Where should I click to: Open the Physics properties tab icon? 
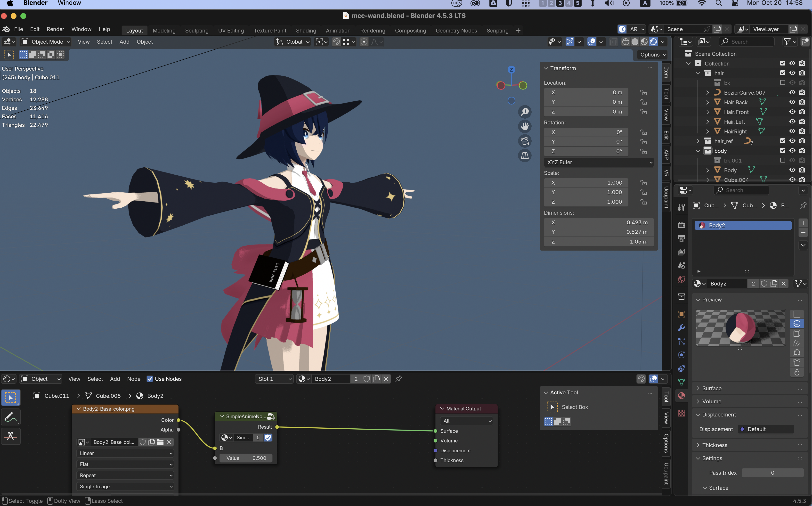tap(682, 355)
